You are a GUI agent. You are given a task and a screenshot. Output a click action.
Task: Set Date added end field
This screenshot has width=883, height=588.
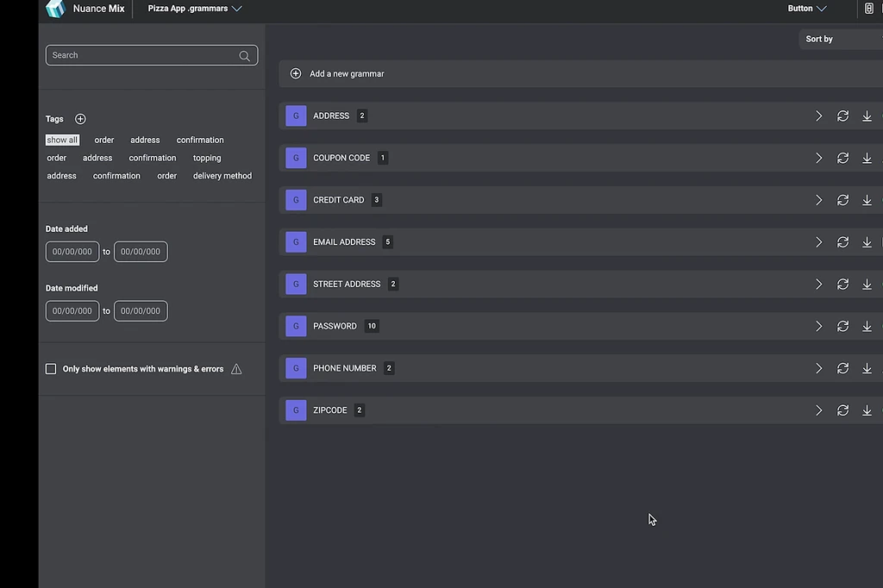(x=141, y=252)
